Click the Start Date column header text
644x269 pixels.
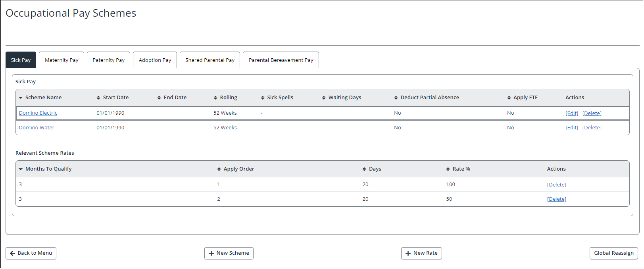click(x=116, y=98)
